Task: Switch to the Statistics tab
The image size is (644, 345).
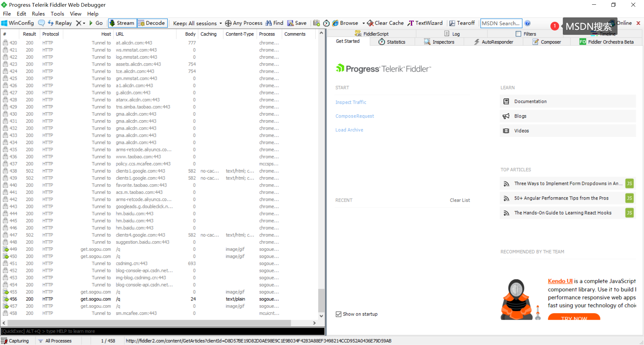Action: (x=392, y=42)
